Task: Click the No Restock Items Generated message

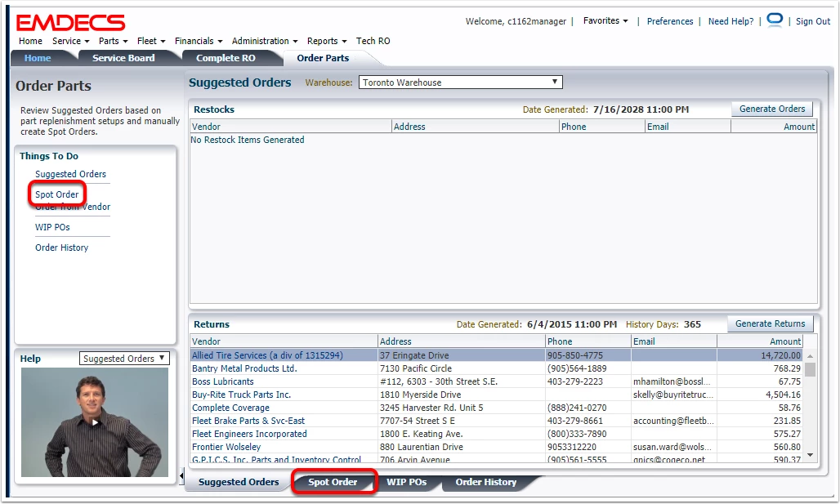Action: (x=248, y=140)
